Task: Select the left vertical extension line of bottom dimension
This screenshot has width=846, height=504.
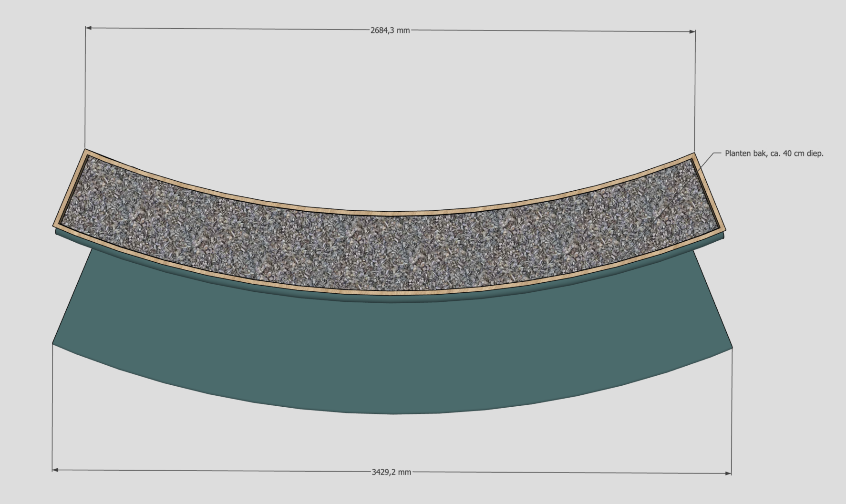Action: [x=52, y=405]
